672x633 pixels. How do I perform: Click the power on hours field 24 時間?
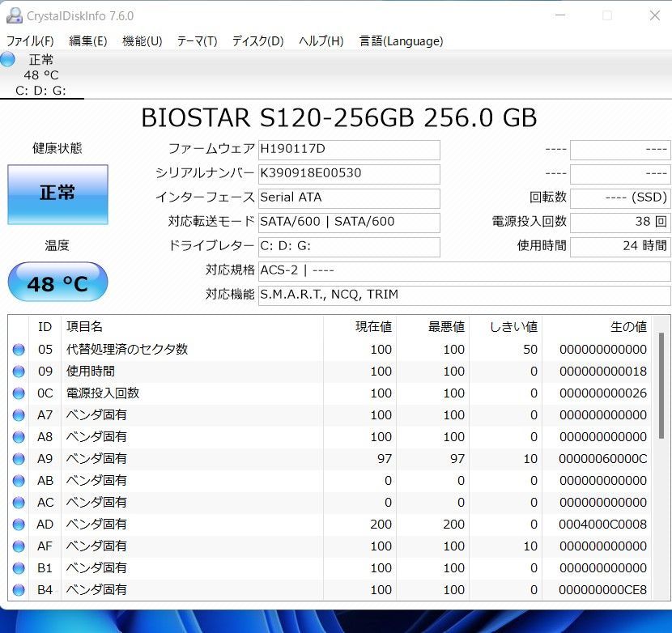coord(620,247)
